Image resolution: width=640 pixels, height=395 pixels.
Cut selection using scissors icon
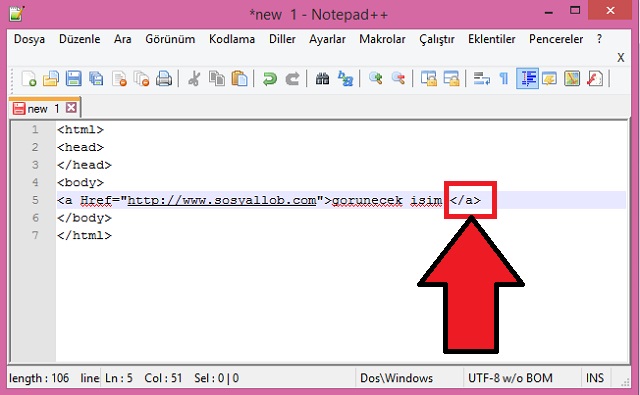tap(194, 78)
